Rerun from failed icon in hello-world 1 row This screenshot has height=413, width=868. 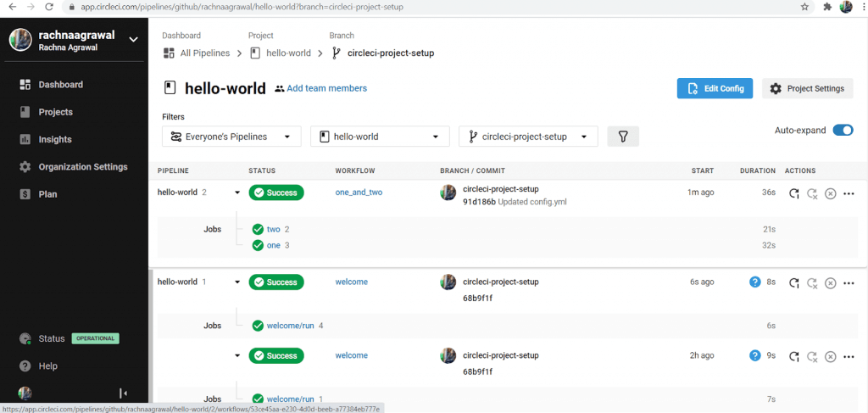[x=813, y=283]
